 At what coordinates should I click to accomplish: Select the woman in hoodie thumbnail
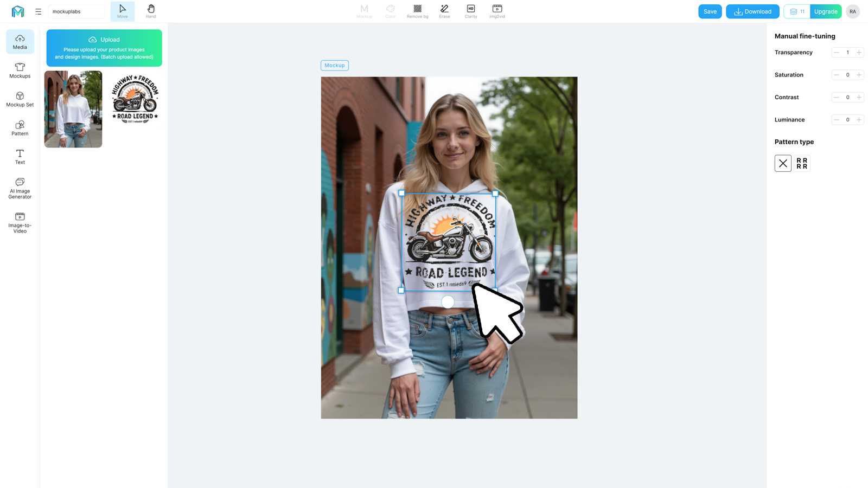(73, 109)
